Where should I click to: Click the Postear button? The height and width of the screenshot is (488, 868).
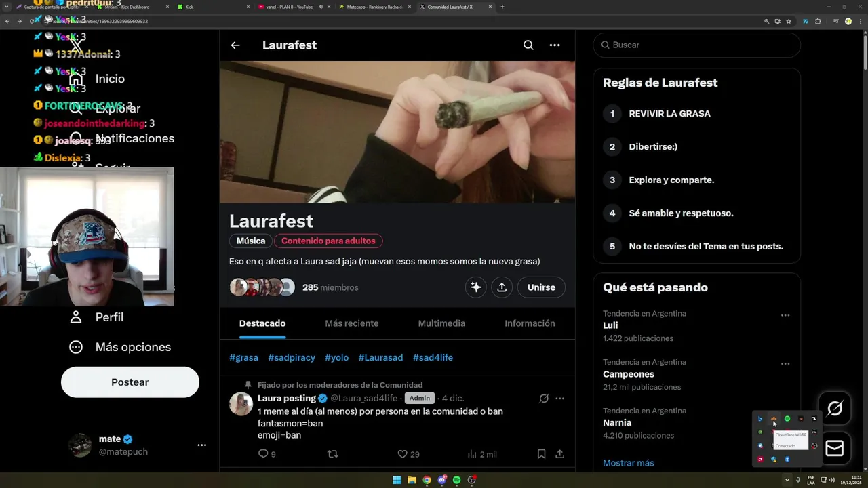[130, 382]
